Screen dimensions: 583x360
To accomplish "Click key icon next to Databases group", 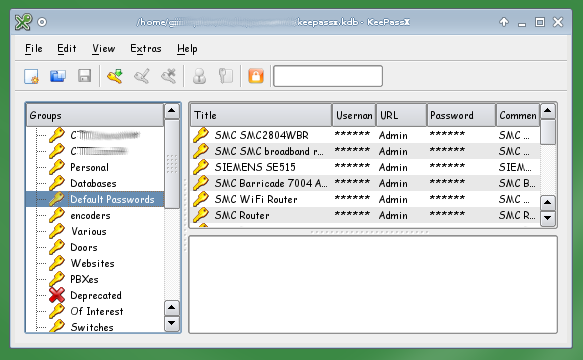I will tap(57, 183).
